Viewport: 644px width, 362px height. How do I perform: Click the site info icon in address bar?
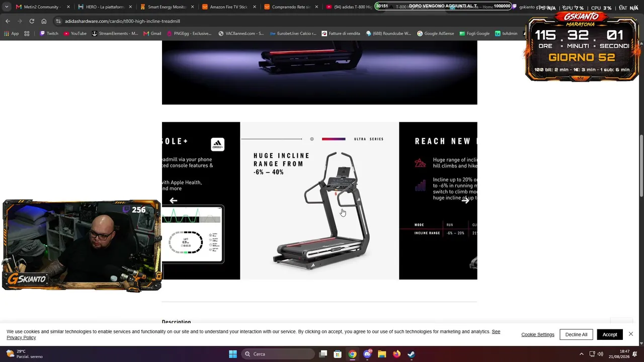(58, 21)
